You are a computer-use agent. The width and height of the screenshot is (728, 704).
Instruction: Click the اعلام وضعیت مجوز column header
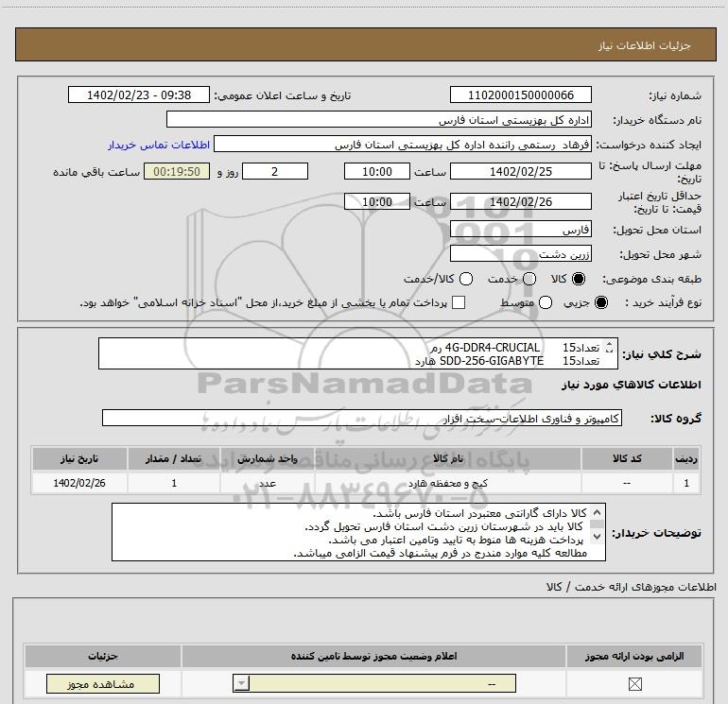pos(373,656)
